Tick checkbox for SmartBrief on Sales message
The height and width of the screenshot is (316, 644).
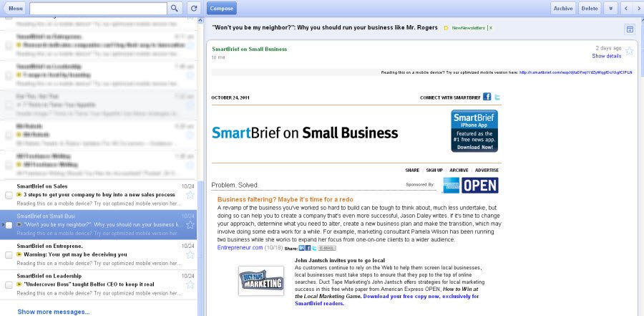(x=9, y=195)
